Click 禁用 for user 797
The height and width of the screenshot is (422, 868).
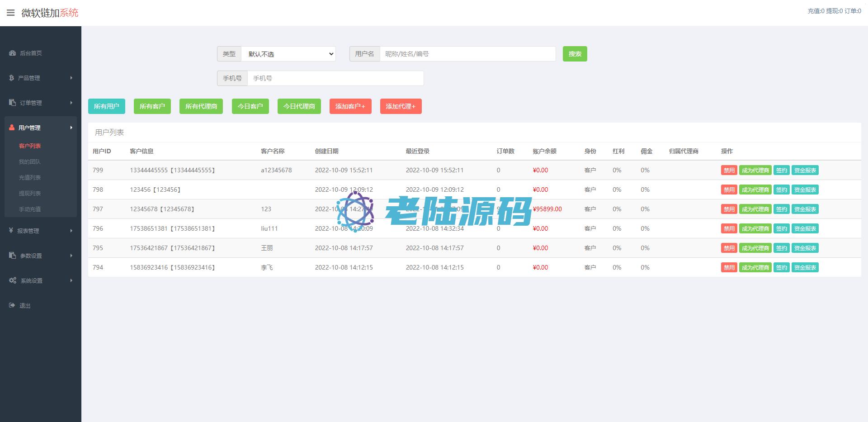(x=729, y=209)
